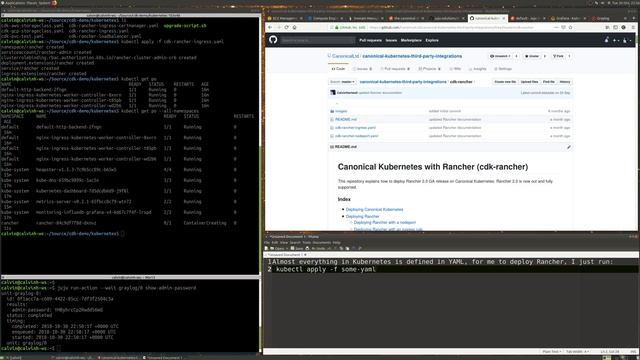640x360 pixels.
Task: Open the branch master dropdown
Action: 342,82
